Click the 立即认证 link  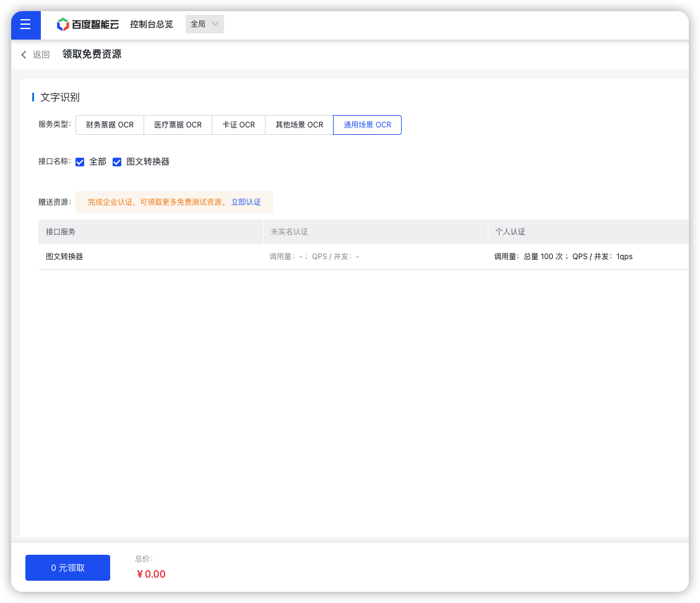point(246,202)
